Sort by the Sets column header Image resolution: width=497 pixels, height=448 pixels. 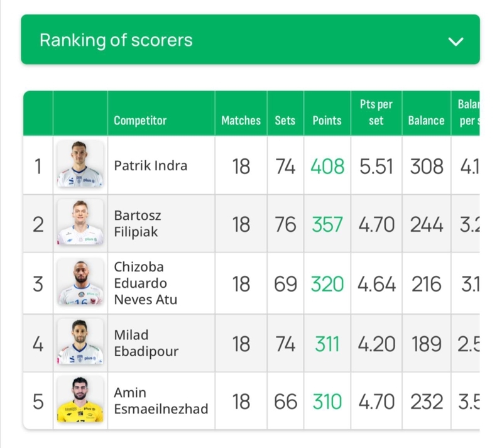pos(285,121)
